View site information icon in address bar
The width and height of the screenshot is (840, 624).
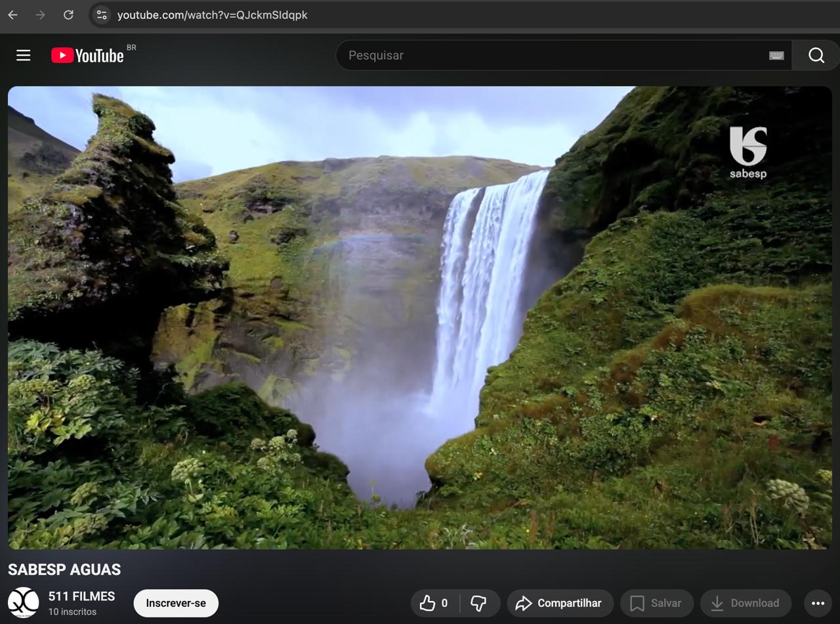(x=101, y=14)
